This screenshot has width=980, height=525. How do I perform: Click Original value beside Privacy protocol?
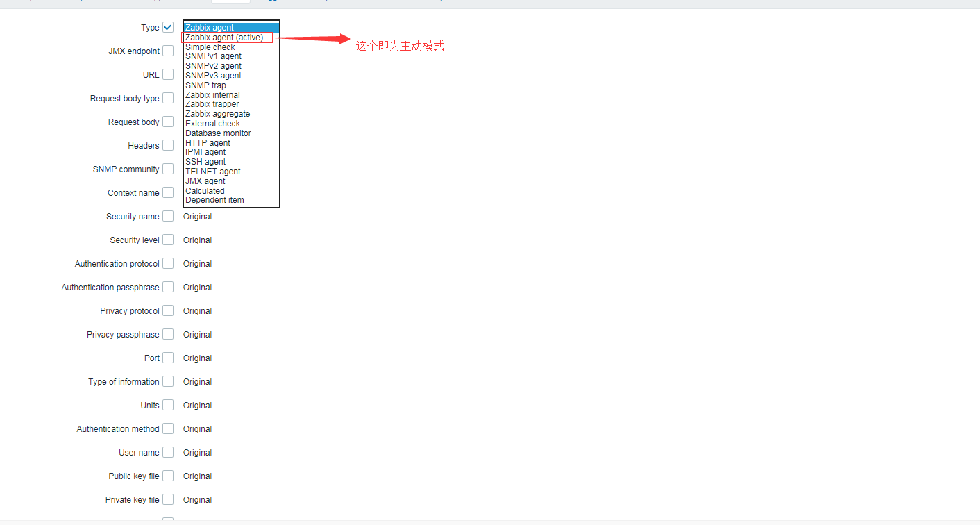click(x=197, y=311)
